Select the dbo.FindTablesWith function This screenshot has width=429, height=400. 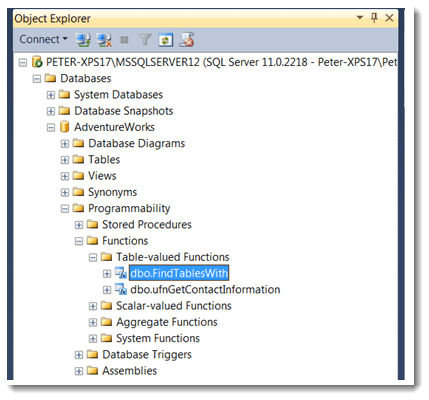coord(179,273)
